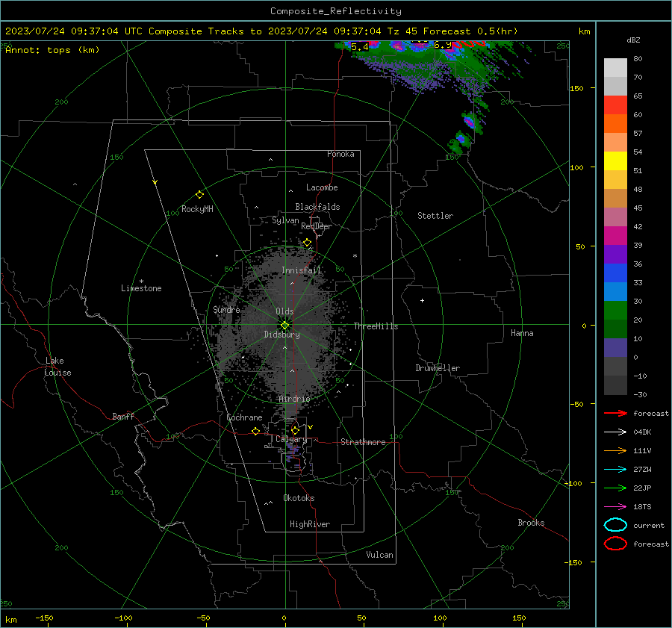Click the Drumheller label

[x=438, y=368]
